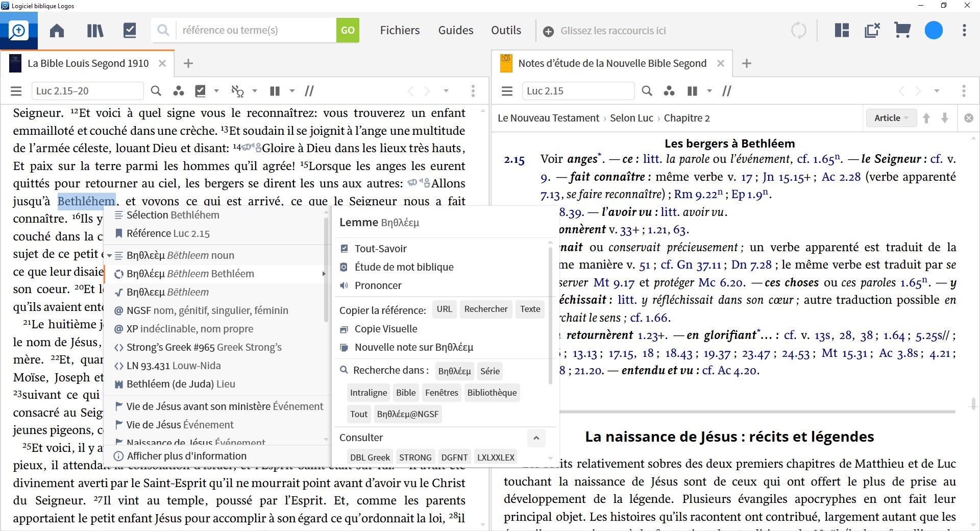
Task: Click search icon in Notes d'étude pane
Action: click(x=647, y=91)
